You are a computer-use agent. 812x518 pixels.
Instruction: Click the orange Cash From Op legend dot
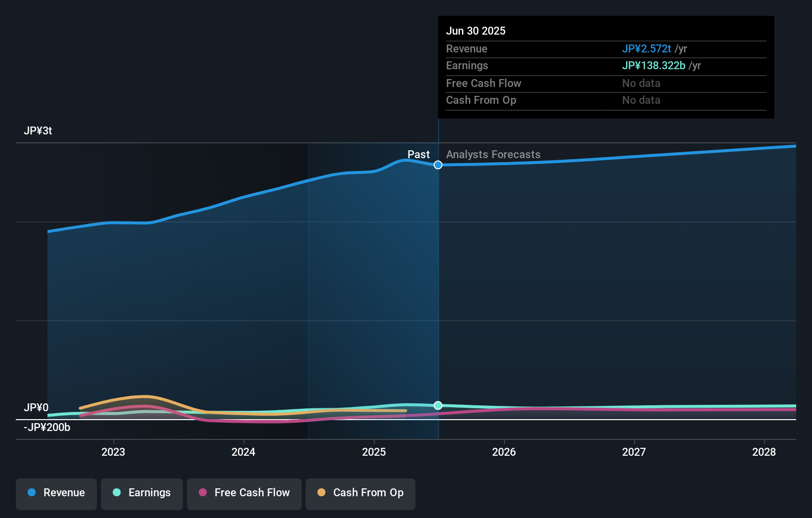(322, 493)
